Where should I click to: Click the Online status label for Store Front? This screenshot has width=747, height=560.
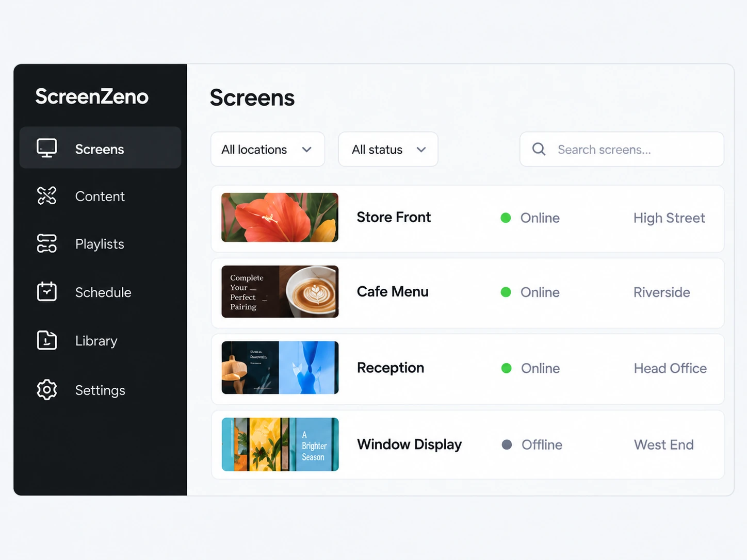click(540, 218)
